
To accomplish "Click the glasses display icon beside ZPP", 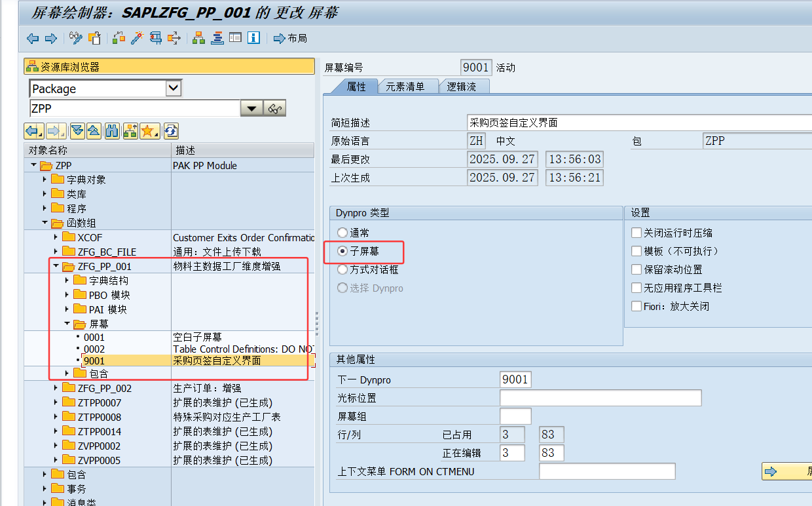I will coord(275,109).
